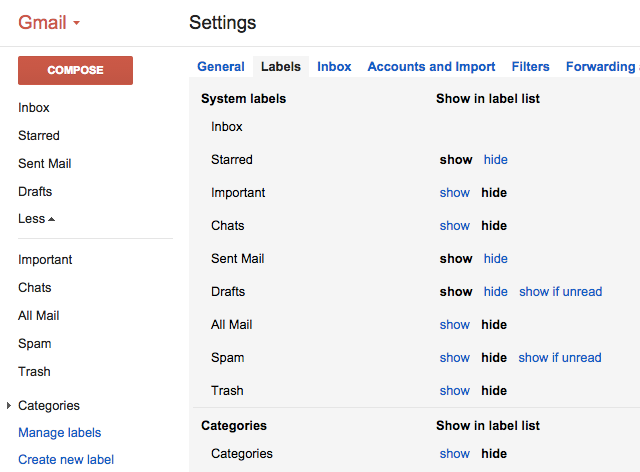Hide the Sent Mail label
Viewport: 640px width, 472px height.
point(496,258)
